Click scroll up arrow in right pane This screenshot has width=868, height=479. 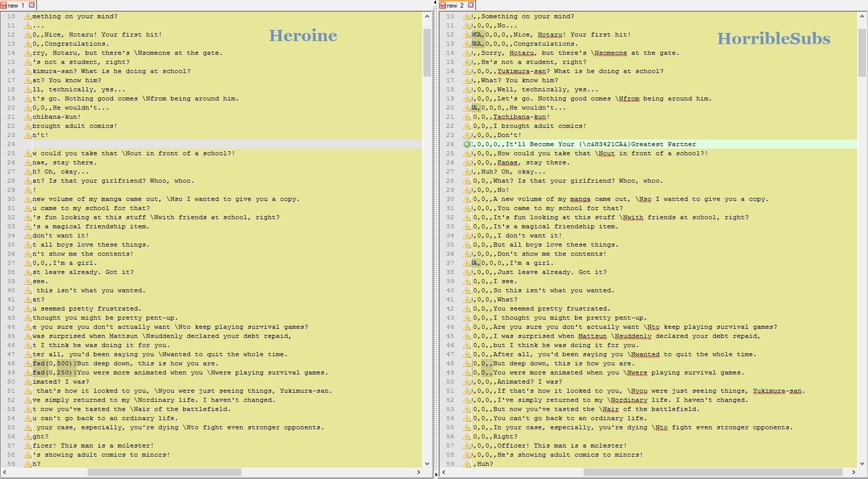[x=862, y=16]
